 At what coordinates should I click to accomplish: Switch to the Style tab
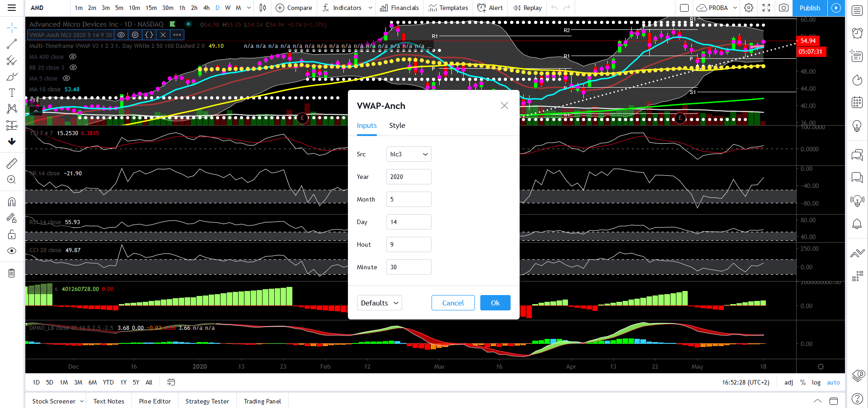[x=397, y=126]
